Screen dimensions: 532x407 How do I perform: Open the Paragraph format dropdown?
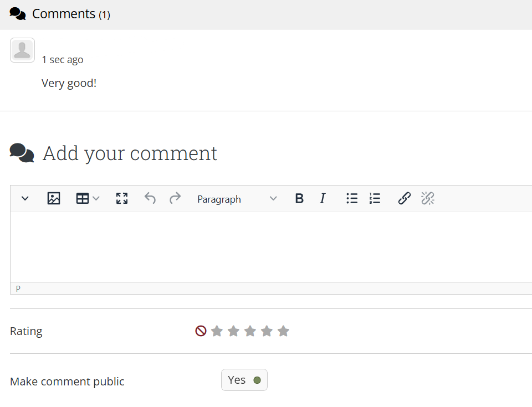coord(237,199)
